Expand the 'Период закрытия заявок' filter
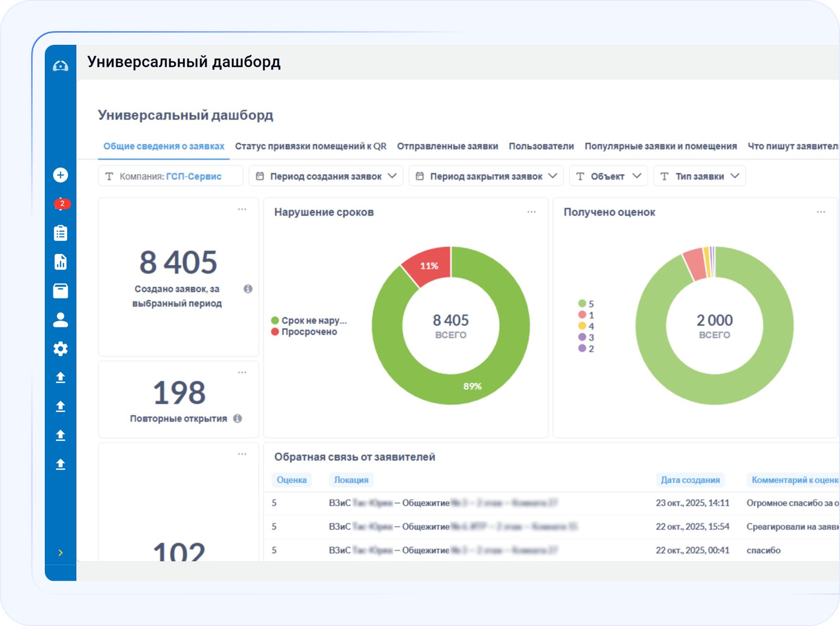 (x=485, y=176)
